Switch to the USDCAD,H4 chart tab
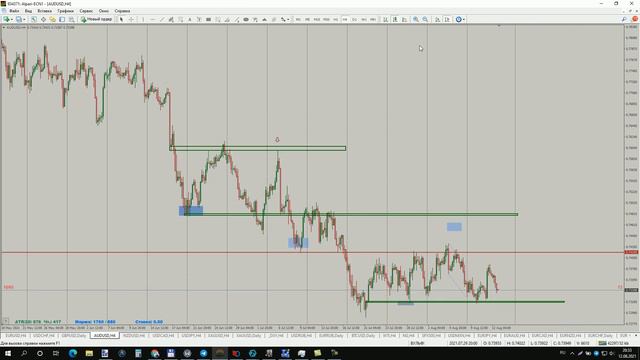 pos(163,336)
